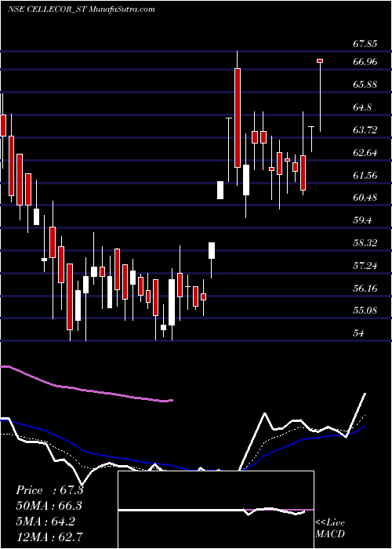Click the 55.08 price axis label
Screen dimensions: 392x549
click(x=365, y=311)
